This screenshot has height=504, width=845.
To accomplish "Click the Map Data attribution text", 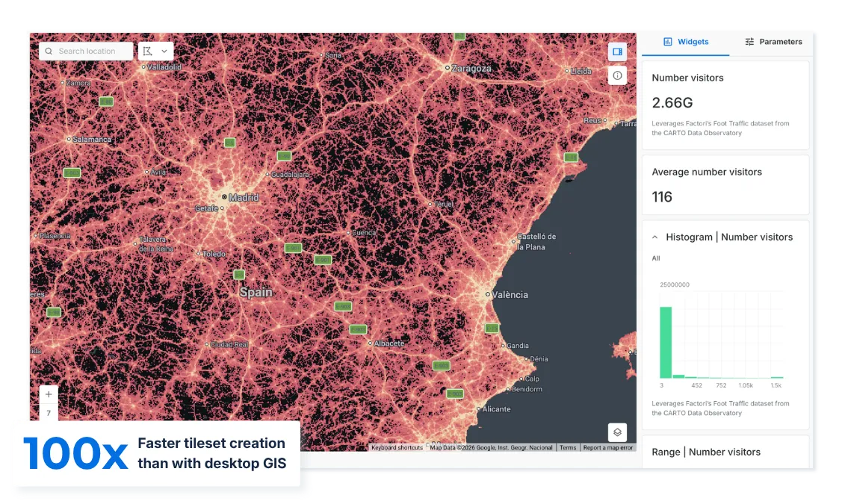I will click(x=491, y=447).
